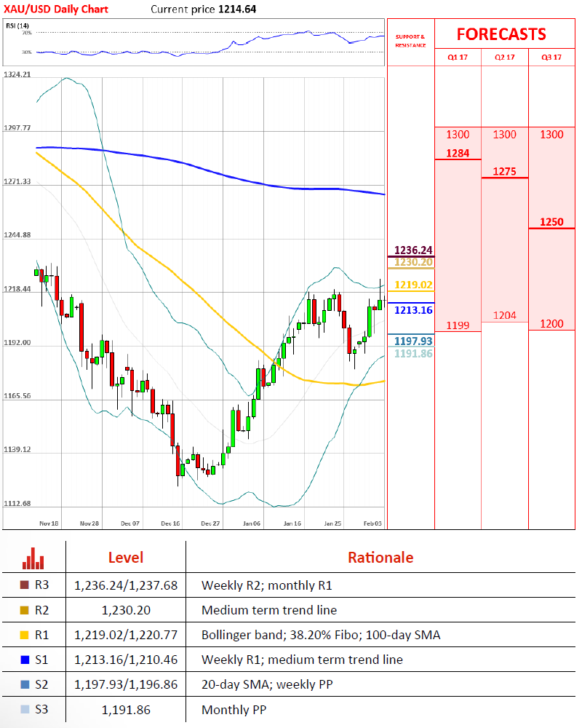Viewport: 582px width, 728px height.
Task: Click the Dec 07 date axis label
Action: click(130, 523)
